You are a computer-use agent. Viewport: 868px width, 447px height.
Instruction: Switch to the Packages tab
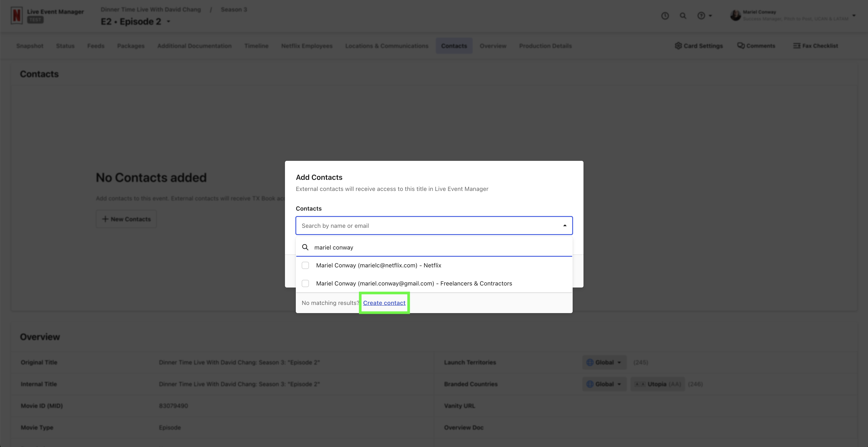(131, 46)
